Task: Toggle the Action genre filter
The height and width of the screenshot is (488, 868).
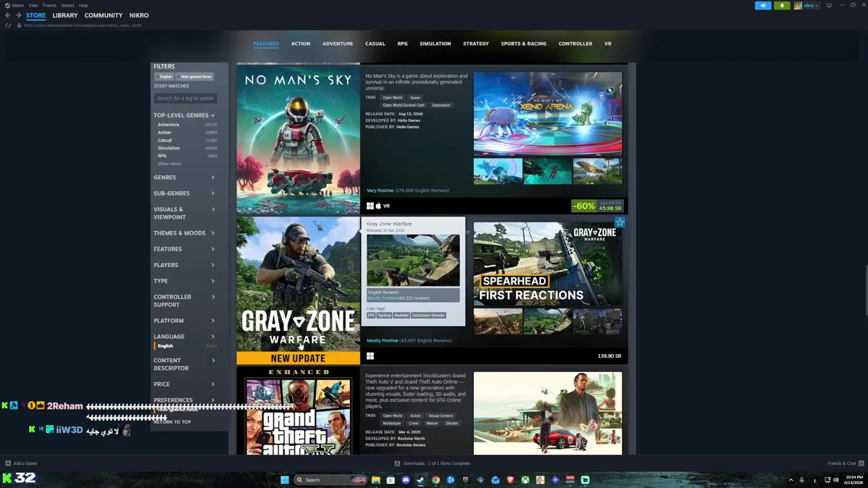Action: click(186, 132)
